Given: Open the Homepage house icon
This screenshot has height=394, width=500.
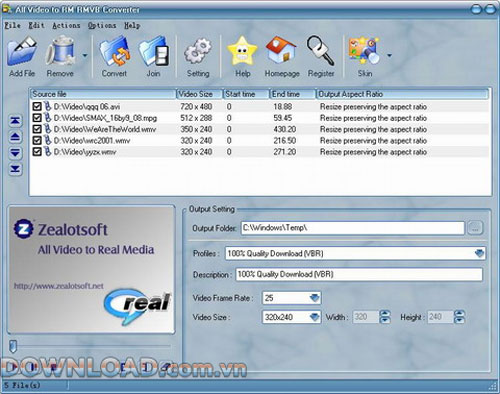Looking at the screenshot, I should click(x=281, y=51).
